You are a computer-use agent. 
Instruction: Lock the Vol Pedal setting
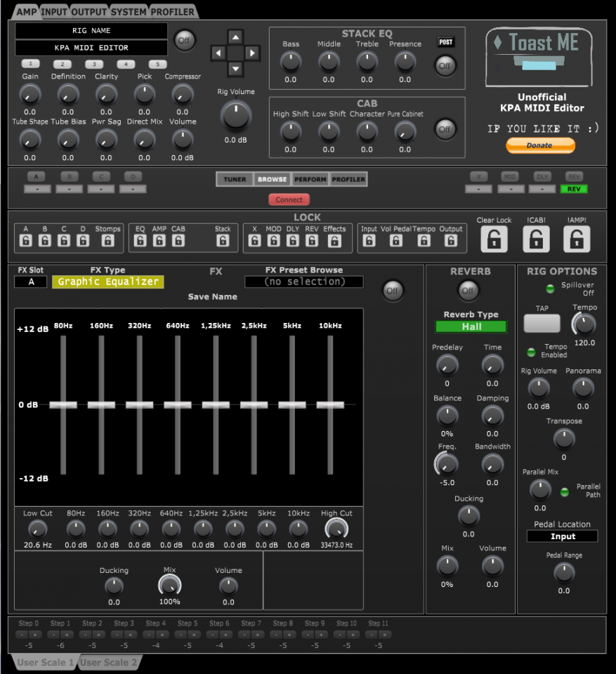[x=396, y=241]
